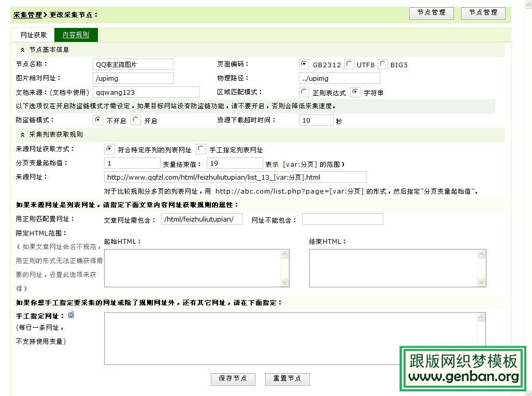Click the 重置节点 button
This screenshot has height=396, width=532.
[x=287, y=379]
